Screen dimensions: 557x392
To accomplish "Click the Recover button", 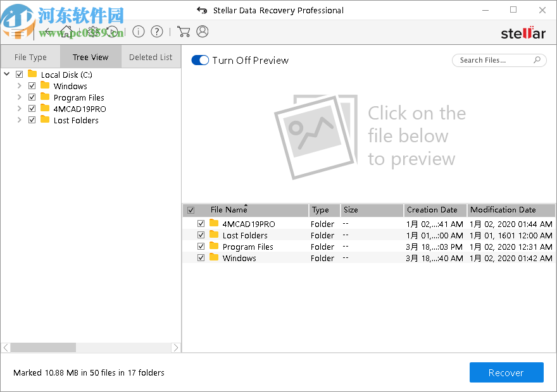I will point(506,372).
